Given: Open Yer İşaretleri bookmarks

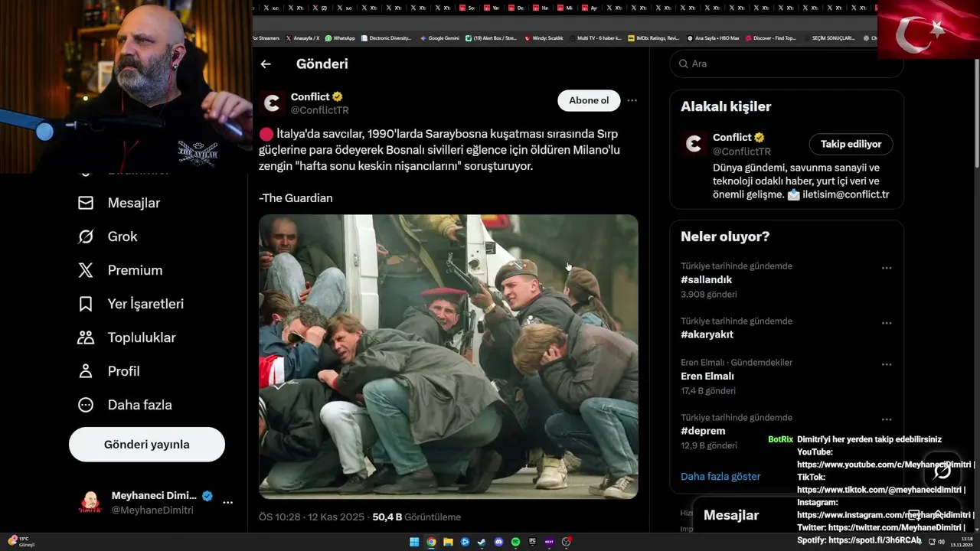Looking at the screenshot, I should tap(130, 304).
